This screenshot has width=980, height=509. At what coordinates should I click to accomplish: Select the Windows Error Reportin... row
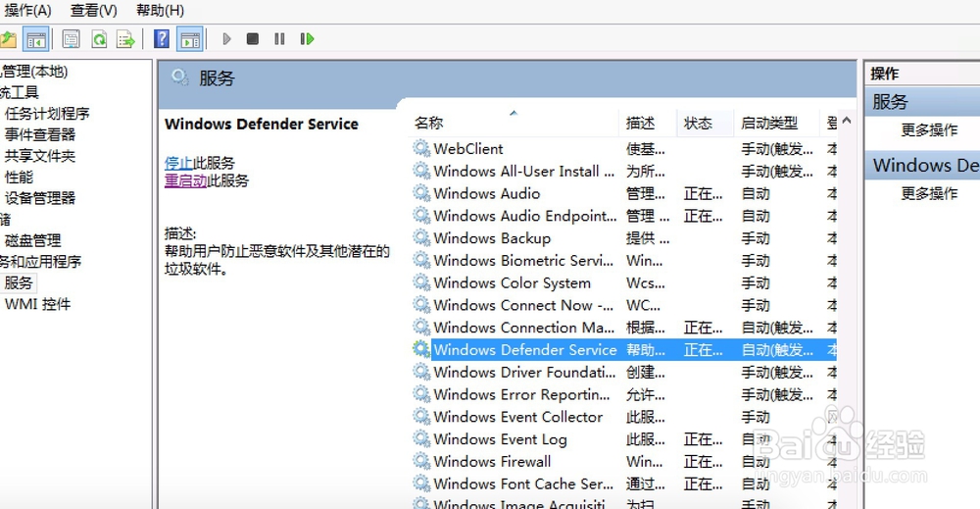[624, 394]
